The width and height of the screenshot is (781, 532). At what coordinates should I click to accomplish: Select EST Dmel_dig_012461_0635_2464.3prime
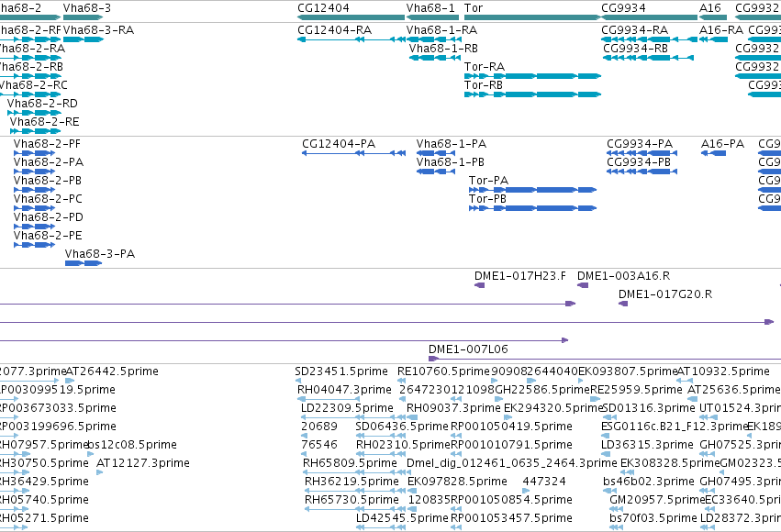point(511,464)
